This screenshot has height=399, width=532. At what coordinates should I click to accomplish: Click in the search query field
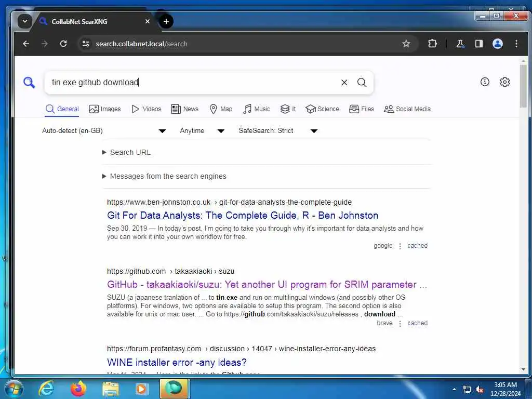193,83
